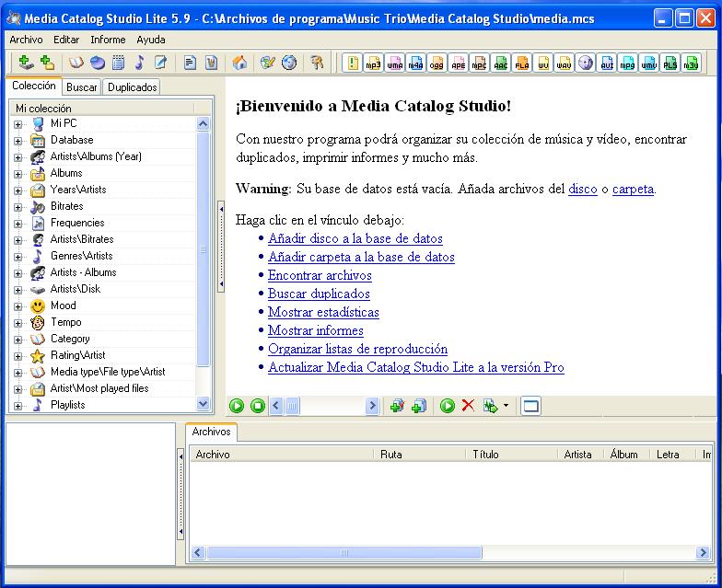Image resolution: width=722 pixels, height=588 pixels.
Task: Open the Archivo menu
Action: click(x=26, y=40)
